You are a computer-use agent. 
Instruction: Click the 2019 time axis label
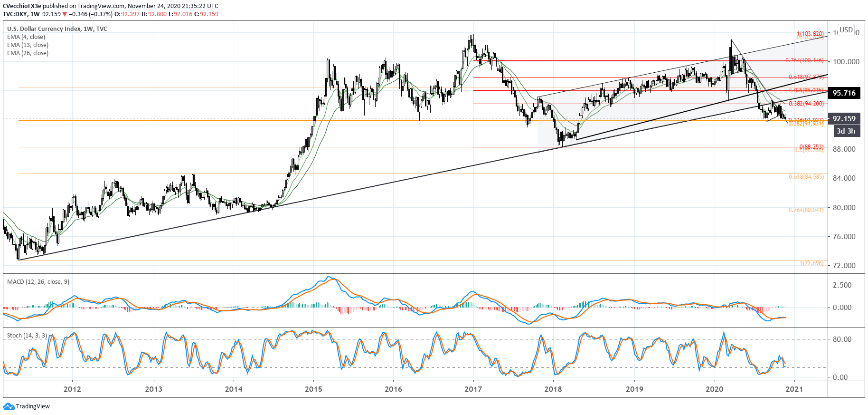coord(634,389)
